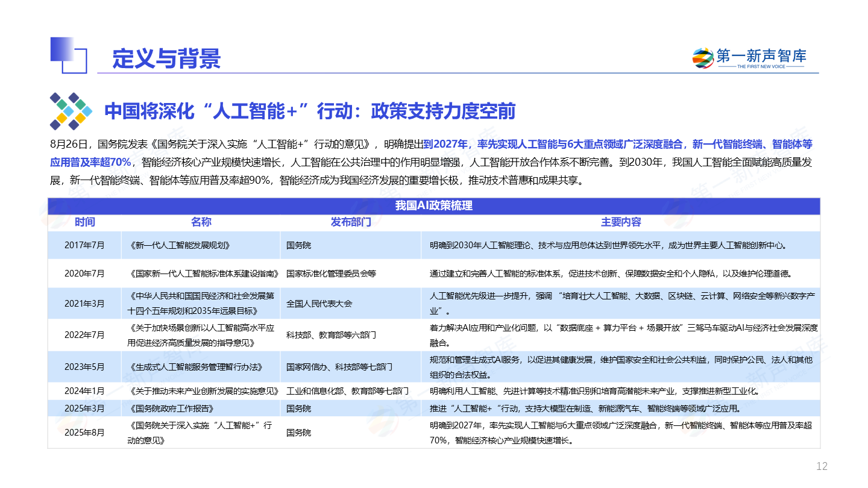
Task: Click the 时间 column header
Action: tap(84, 222)
